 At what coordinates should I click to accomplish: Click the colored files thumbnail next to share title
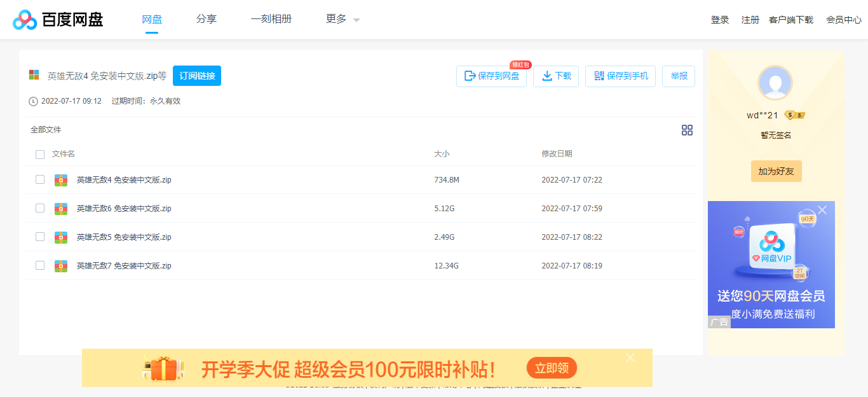pos(34,75)
